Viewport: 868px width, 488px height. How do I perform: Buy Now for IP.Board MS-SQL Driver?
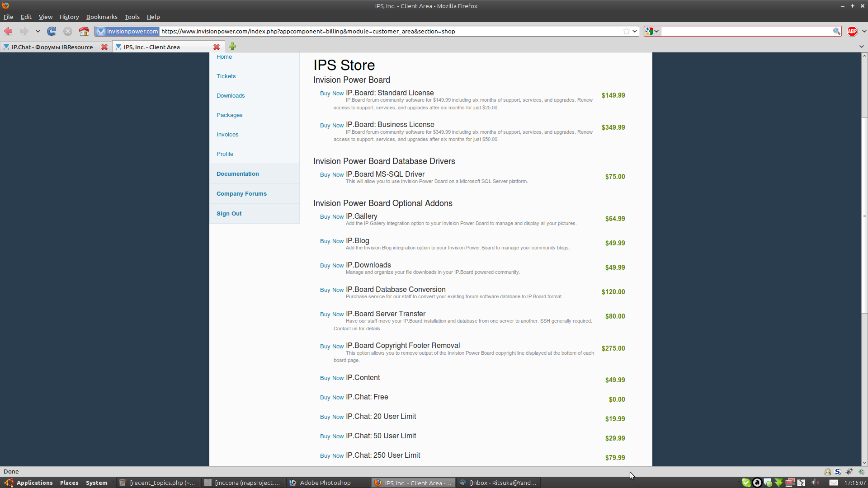[332, 175]
